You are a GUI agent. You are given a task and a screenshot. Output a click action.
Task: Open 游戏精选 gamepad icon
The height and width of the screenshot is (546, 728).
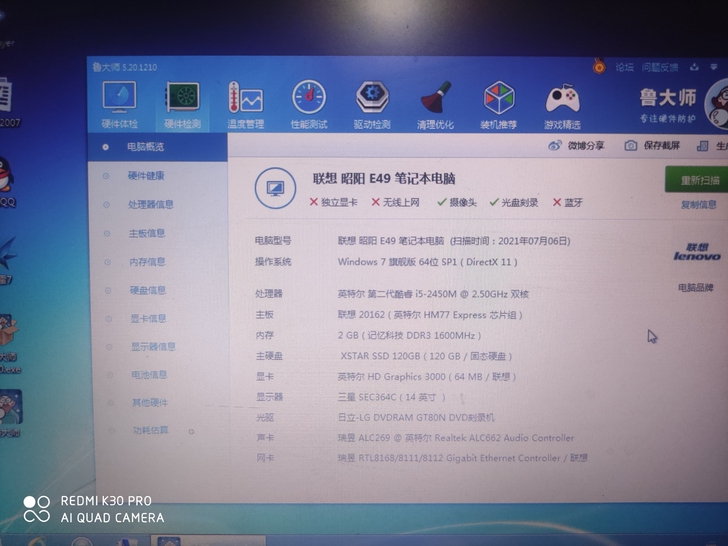[x=562, y=104]
